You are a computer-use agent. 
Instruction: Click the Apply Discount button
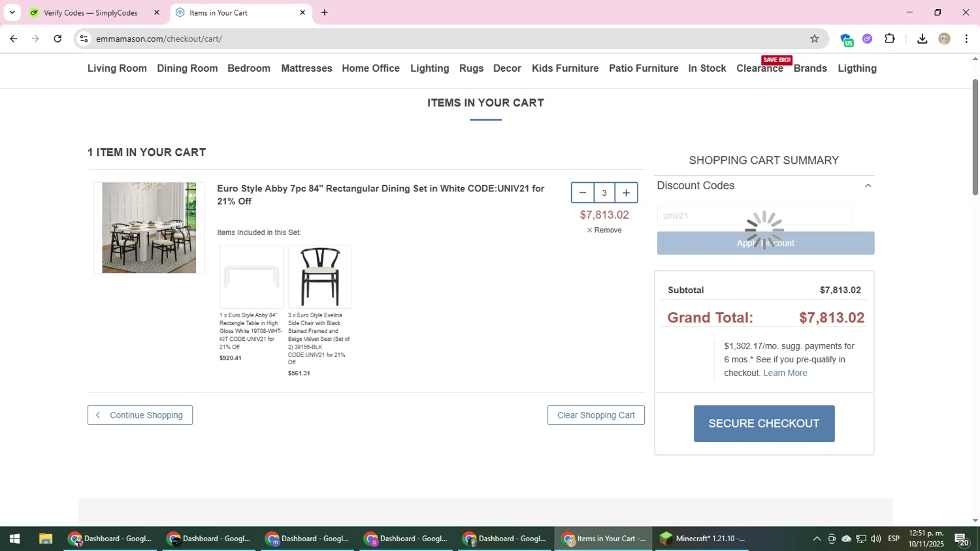766,243
